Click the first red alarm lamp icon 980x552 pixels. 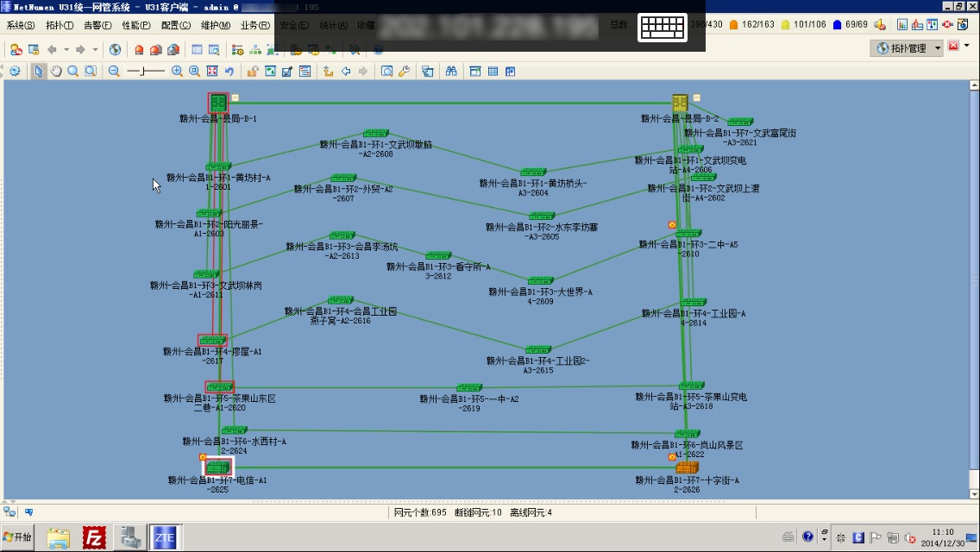click(139, 49)
